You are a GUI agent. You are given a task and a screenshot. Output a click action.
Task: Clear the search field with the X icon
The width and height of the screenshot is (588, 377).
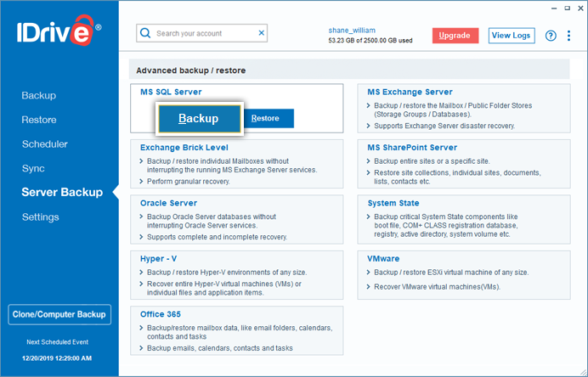pos(262,33)
